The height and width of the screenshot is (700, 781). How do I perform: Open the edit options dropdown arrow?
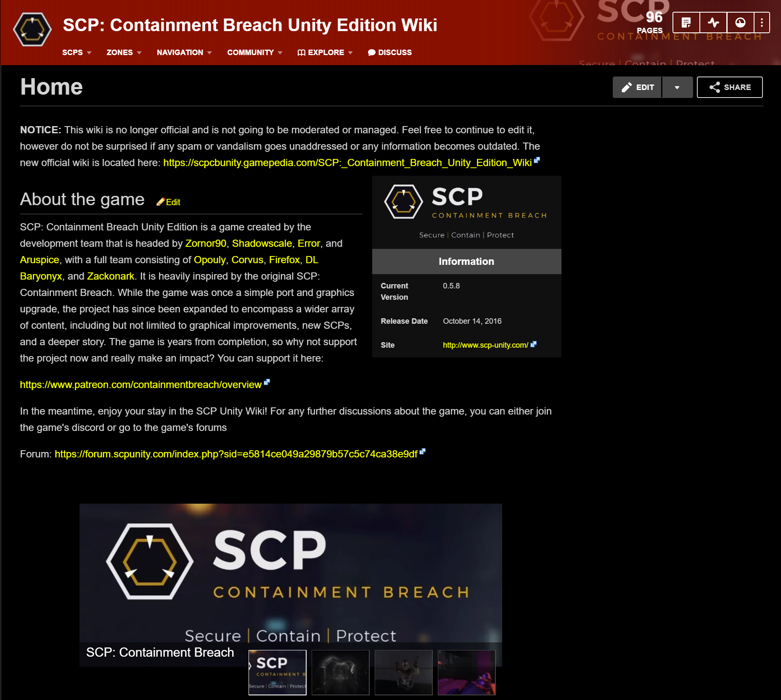677,87
